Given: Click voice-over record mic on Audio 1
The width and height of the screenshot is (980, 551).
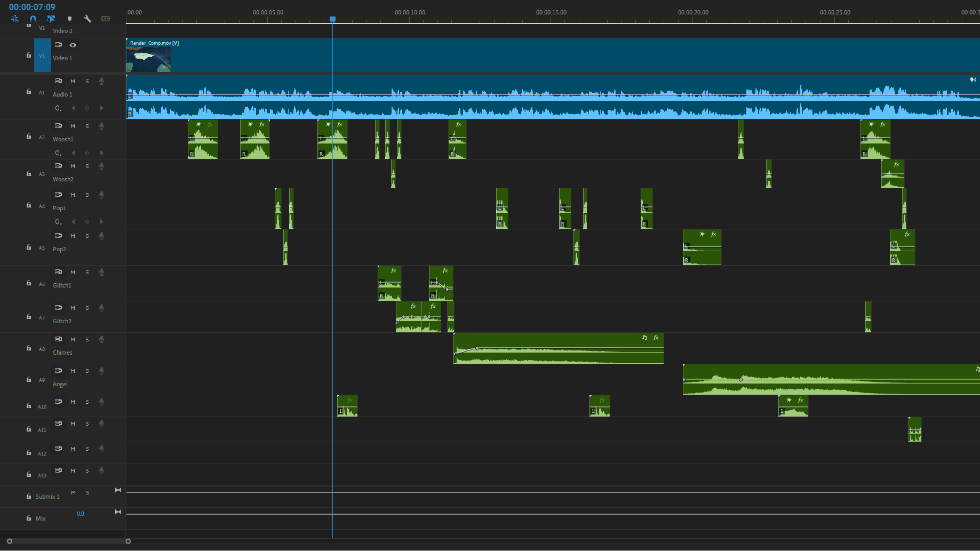Looking at the screenshot, I should coord(101,81).
